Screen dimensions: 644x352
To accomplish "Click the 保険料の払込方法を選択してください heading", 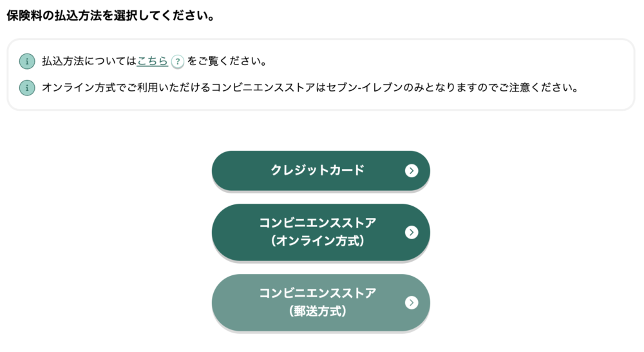I will point(111,16).
